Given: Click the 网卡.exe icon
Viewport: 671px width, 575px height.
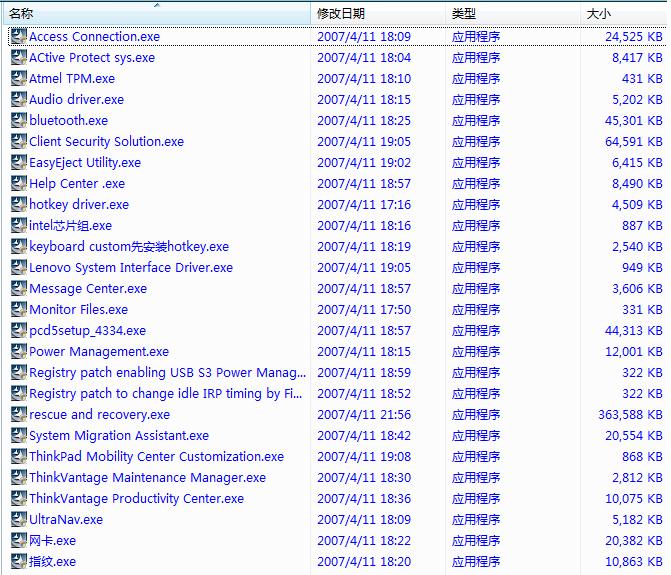Looking at the screenshot, I should point(18,540).
